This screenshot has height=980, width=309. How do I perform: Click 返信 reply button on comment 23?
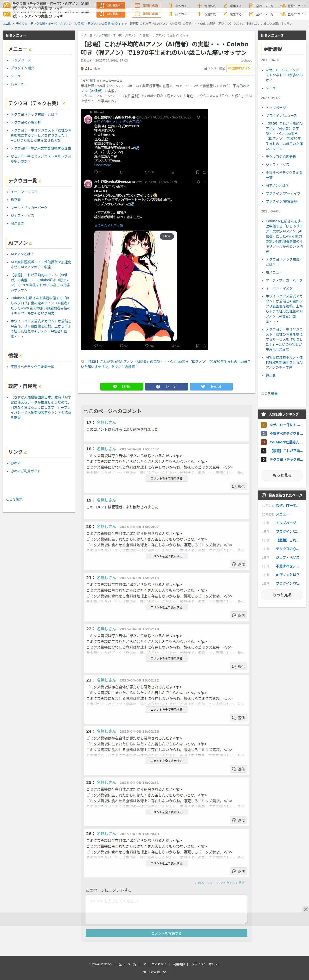(238, 718)
